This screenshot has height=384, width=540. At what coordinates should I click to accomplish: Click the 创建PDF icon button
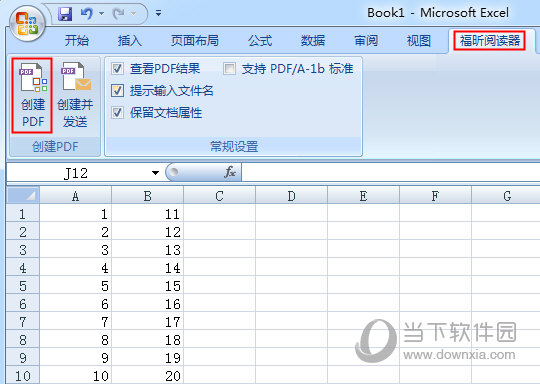pyautogui.click(x=32, y=95)
